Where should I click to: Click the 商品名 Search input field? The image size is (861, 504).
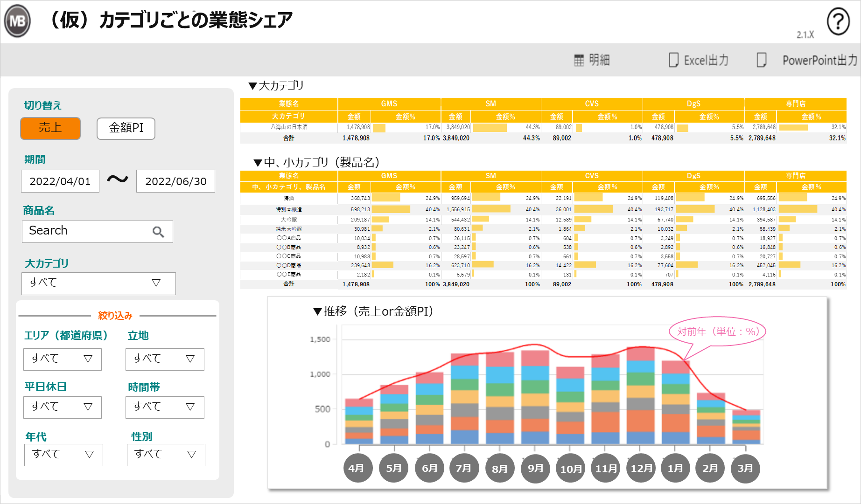coord(98,232)
